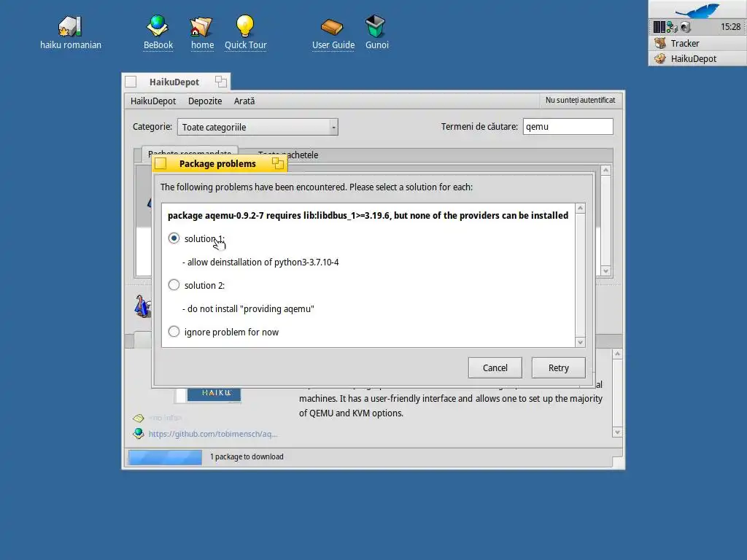Click do not install "providing aqemu" text

[248, 308]
